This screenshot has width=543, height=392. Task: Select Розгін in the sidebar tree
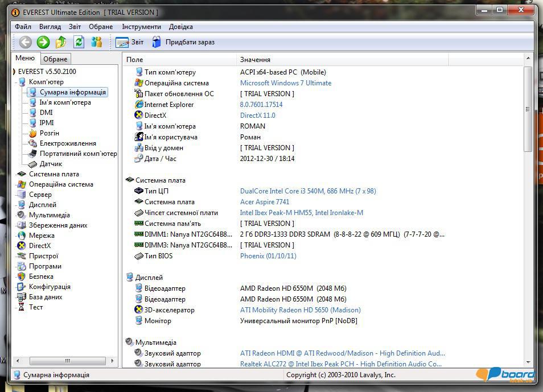(49, 133)
